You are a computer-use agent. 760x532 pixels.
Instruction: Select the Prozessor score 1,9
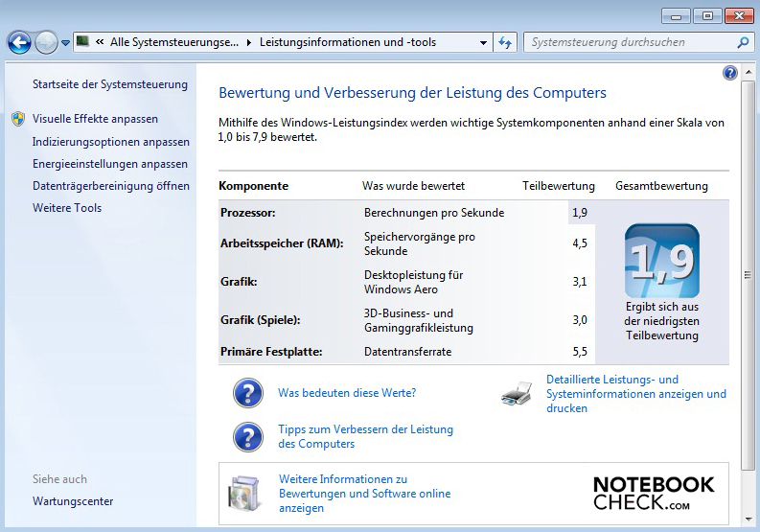[x=580, y=213]
